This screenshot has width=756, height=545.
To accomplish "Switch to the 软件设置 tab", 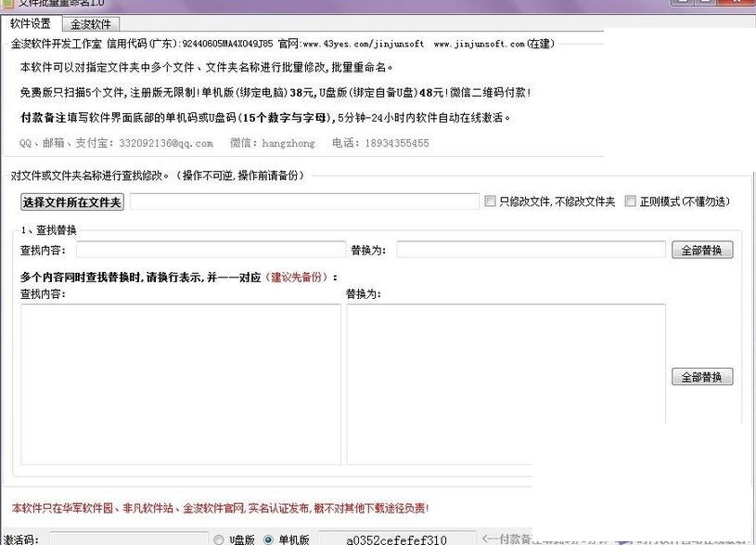I will [x=31, y=23].
